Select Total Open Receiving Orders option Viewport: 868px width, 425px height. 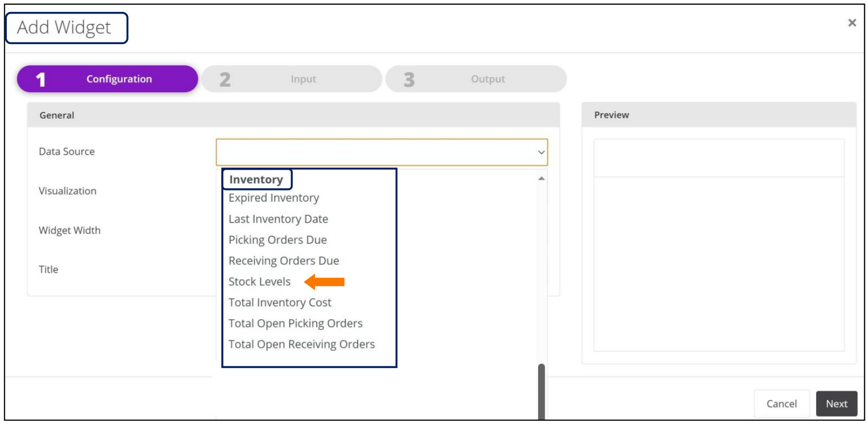pos(302,344)
